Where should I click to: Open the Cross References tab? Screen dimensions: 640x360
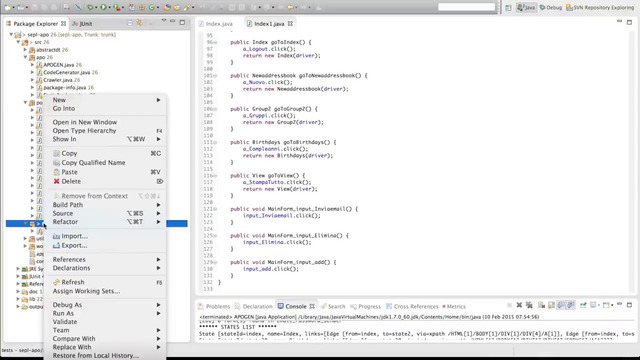click(x=412, y=306)
